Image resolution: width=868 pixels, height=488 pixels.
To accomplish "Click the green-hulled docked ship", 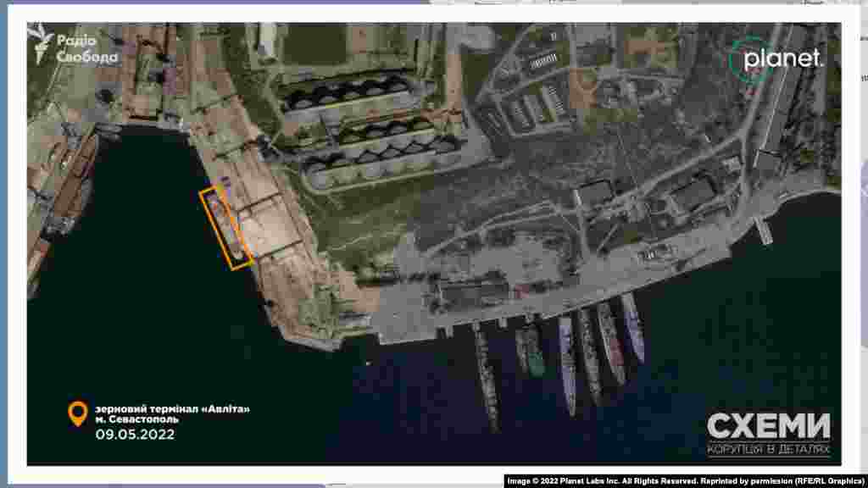I will tap(531, 350).
